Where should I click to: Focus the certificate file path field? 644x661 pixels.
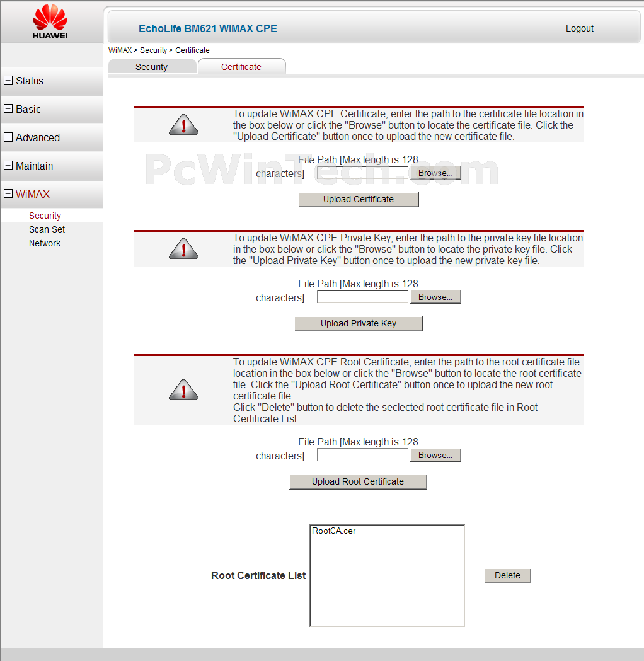coord(362,173)
